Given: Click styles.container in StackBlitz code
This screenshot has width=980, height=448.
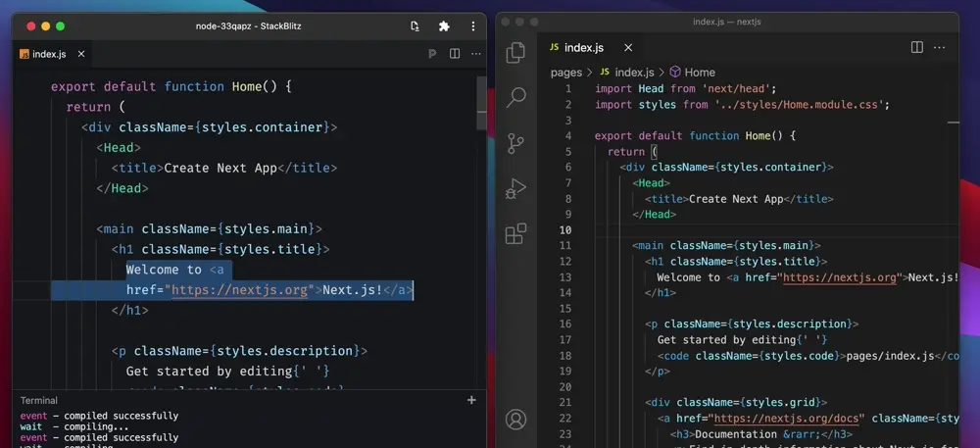Looking at the screenshot, I should coord(263,127).
